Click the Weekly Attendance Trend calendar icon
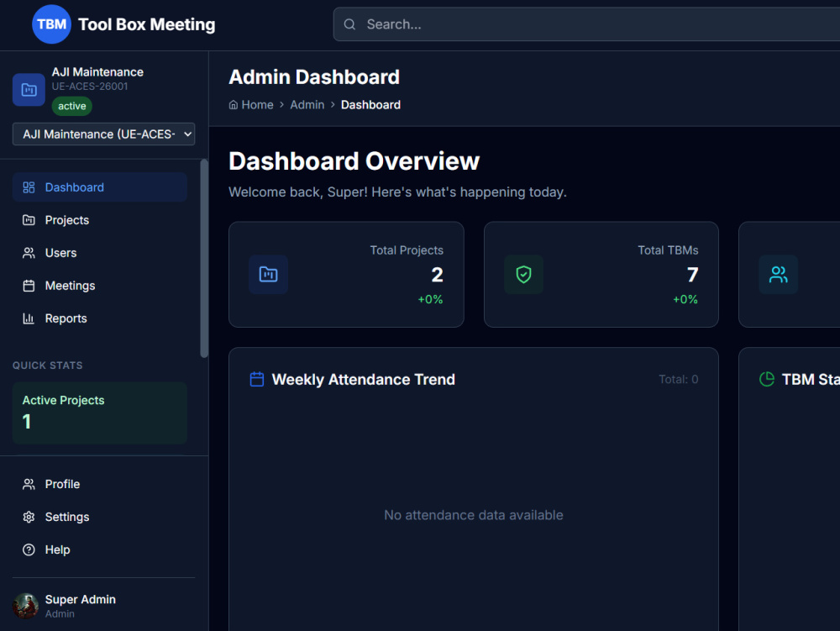The height and width of the screenshot is (631, 840). 257,379
